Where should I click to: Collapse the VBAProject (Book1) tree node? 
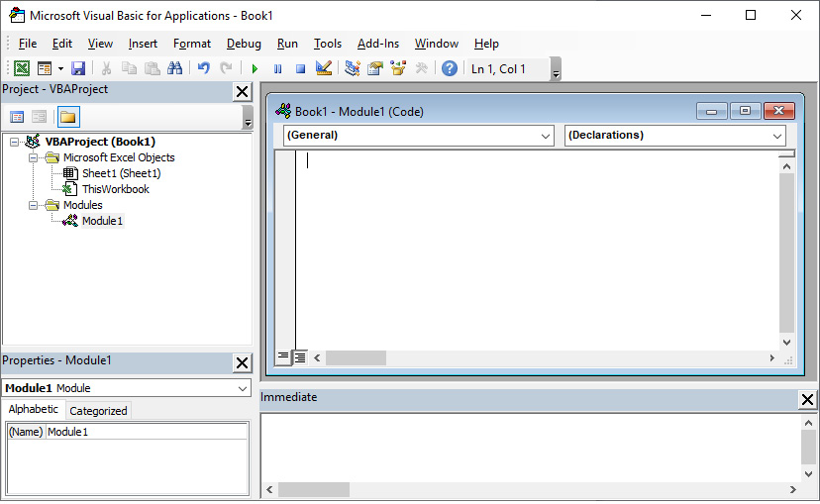point(14,142)
